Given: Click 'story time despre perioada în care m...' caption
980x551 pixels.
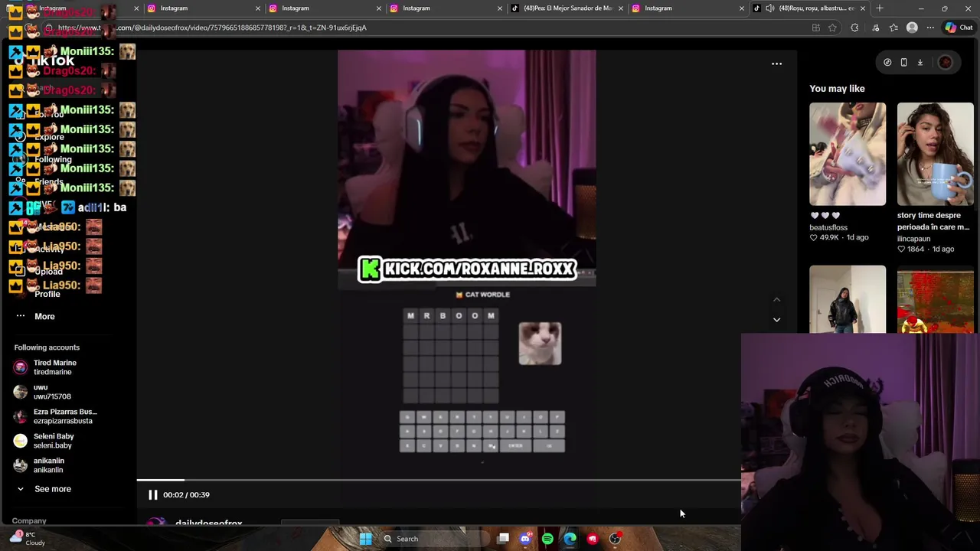Looking at the screenshot, I should coord(933,221).
